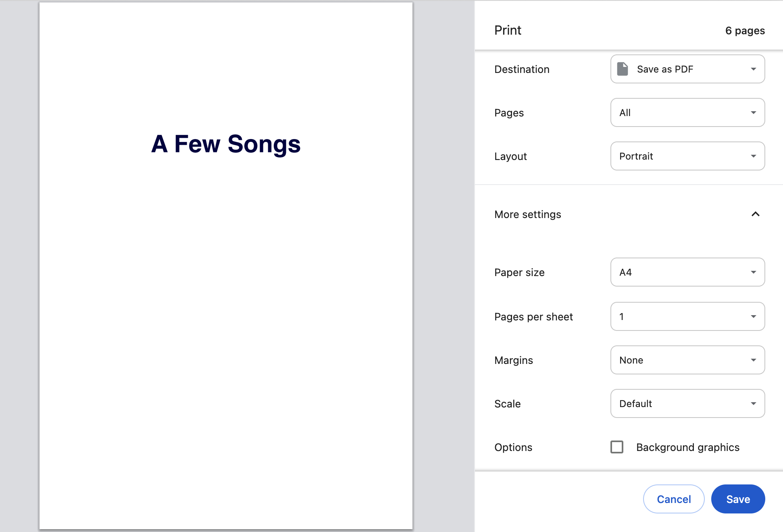
Task: Open the Pages dropdown set to All
Action: click(687, 113)
